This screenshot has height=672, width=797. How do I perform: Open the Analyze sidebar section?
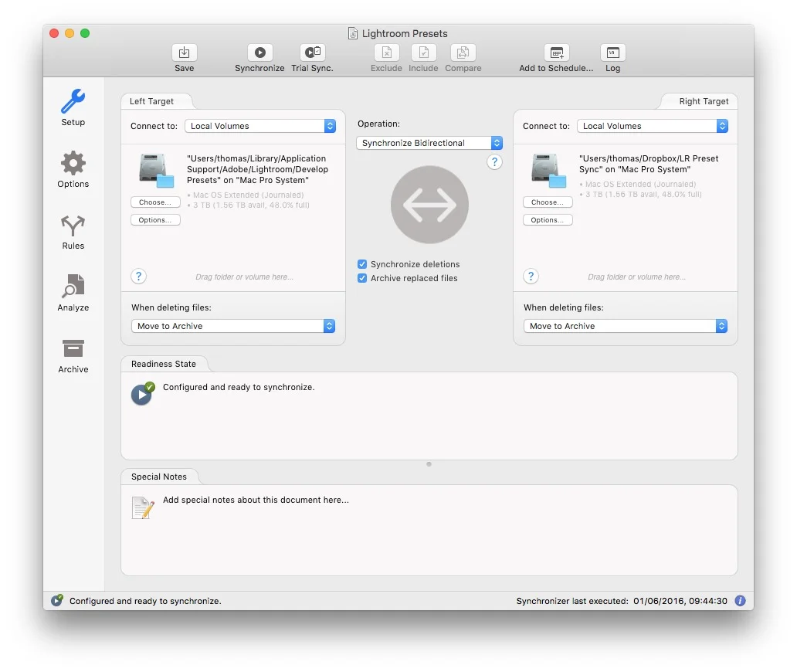[x=73, y=293]
